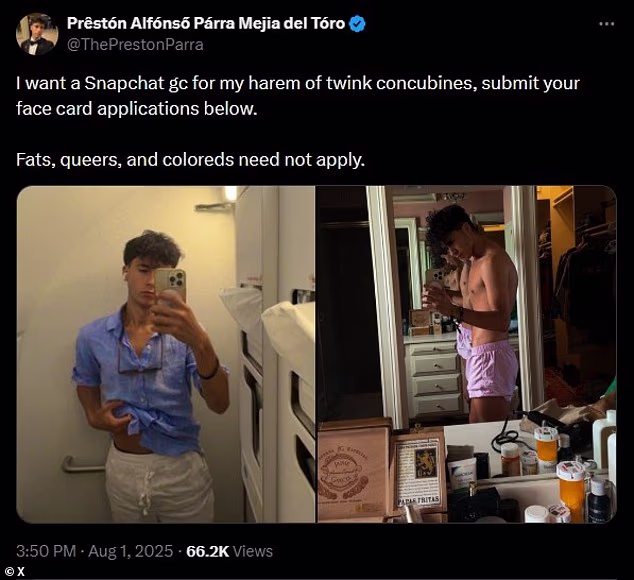Open the poster's profile avatar picture
634x580 pixels.
point(36,34)
